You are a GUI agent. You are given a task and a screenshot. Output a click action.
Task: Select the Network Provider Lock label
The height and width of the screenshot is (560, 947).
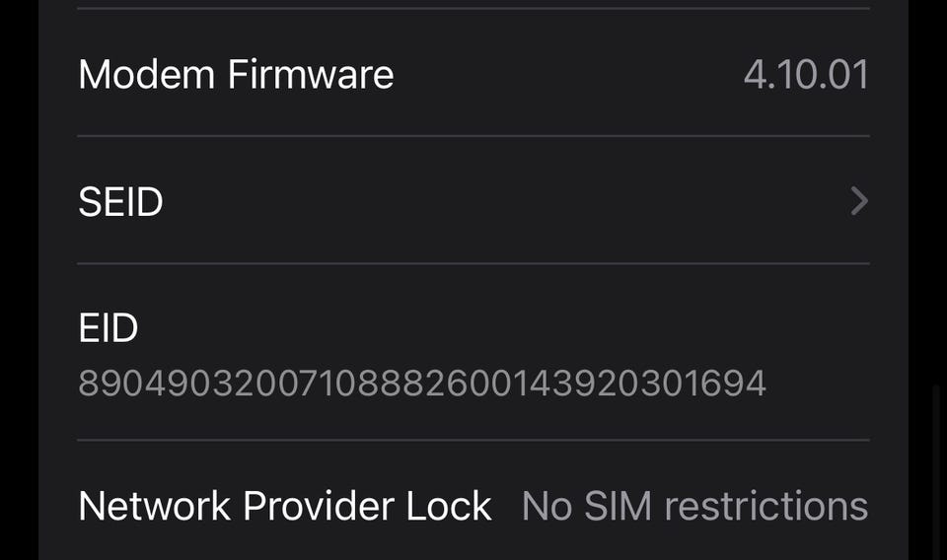(284, 506)
